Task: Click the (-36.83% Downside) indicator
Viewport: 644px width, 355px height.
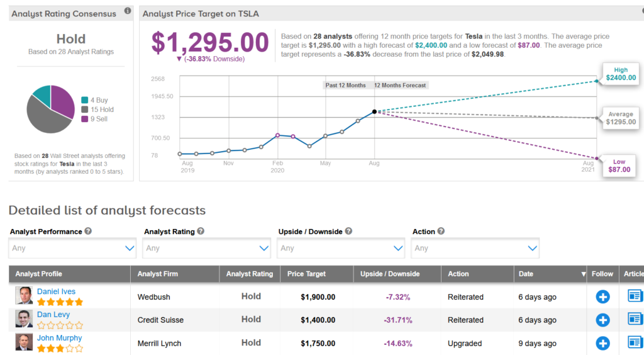Action: [210, 59]
